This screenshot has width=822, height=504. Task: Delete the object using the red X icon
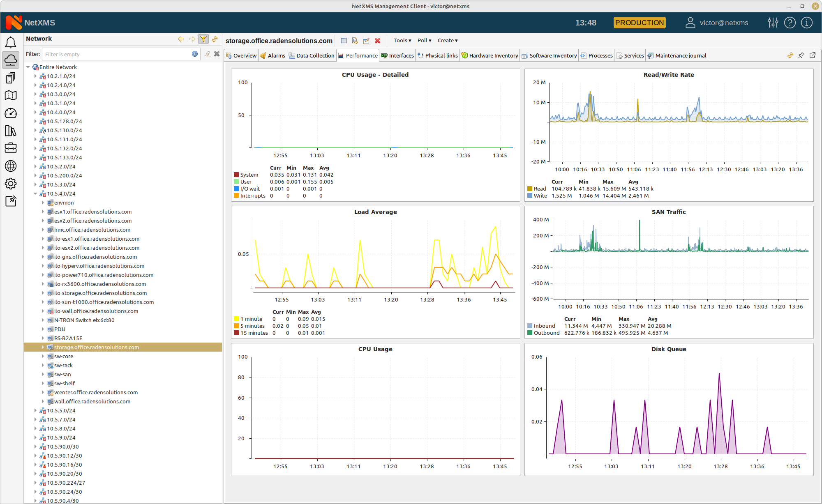tap(377, 41)
